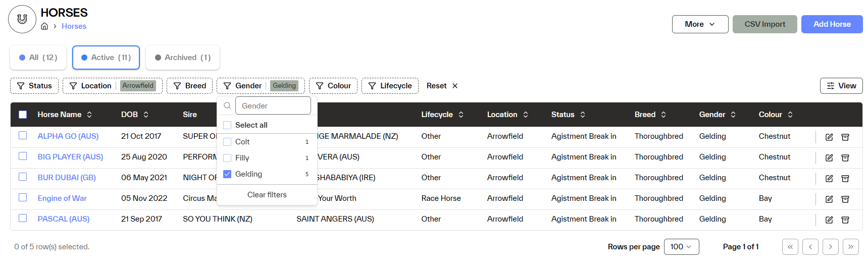Open the More dropdown menu
Viewport: 868px width, 269px height.
(699, 24)
